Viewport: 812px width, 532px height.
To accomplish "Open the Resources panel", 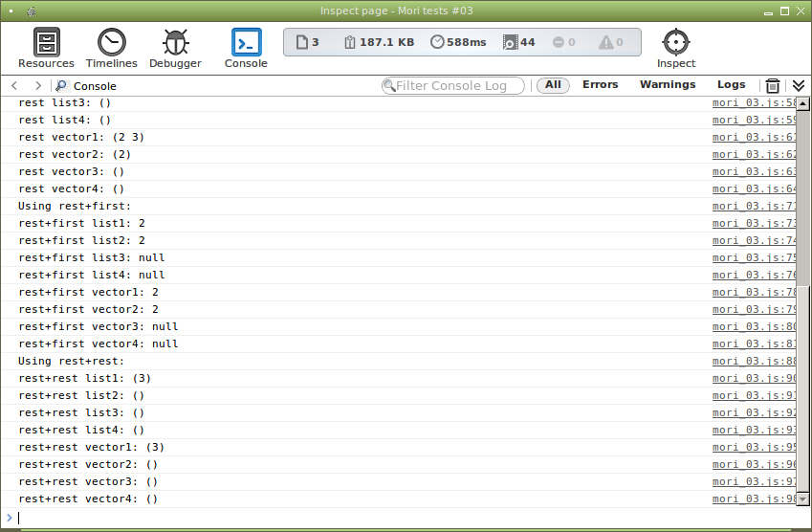I will (46, 48).
